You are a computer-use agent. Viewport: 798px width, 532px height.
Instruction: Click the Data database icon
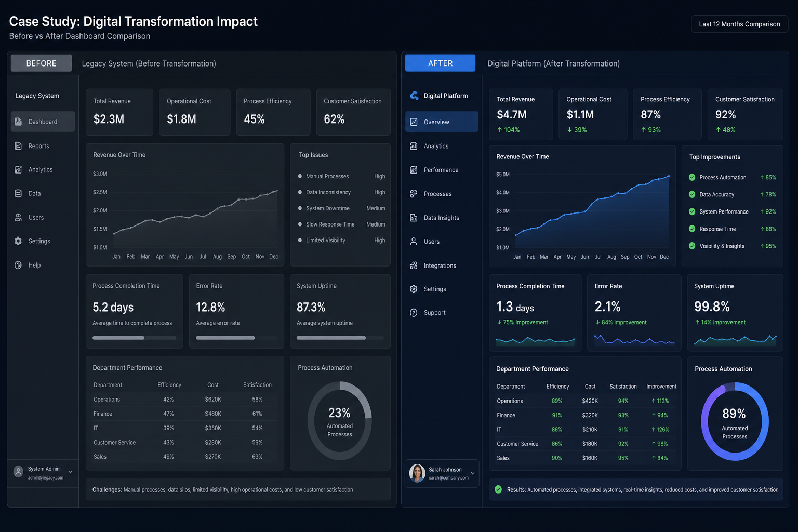(x=18, y=193)
